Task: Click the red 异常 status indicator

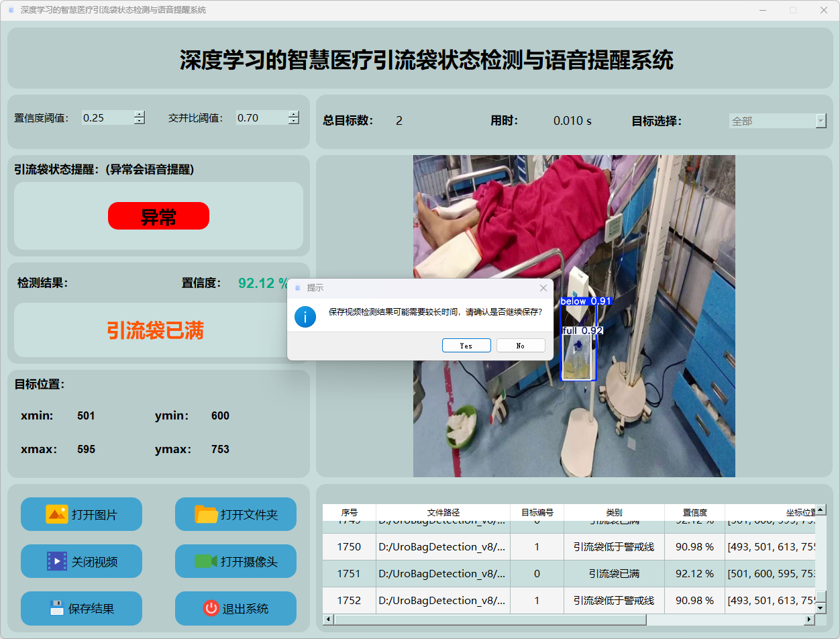Action: click(158, 216)
